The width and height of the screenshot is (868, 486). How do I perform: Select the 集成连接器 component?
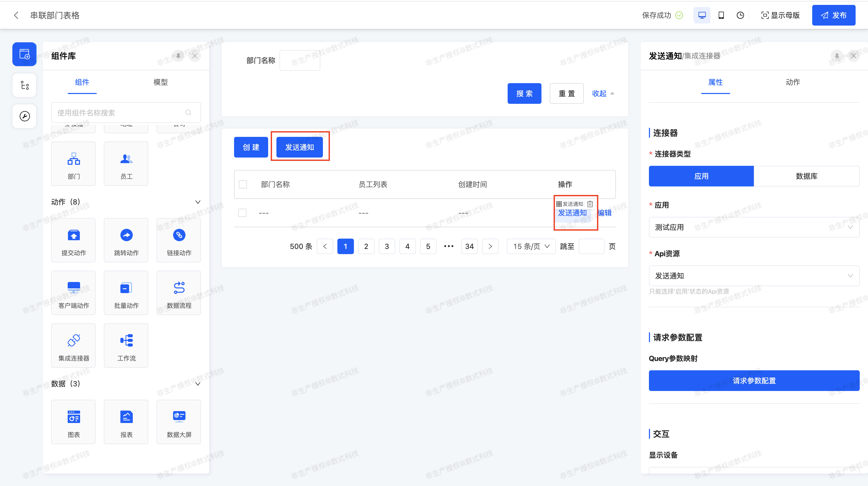coord(73,346)
